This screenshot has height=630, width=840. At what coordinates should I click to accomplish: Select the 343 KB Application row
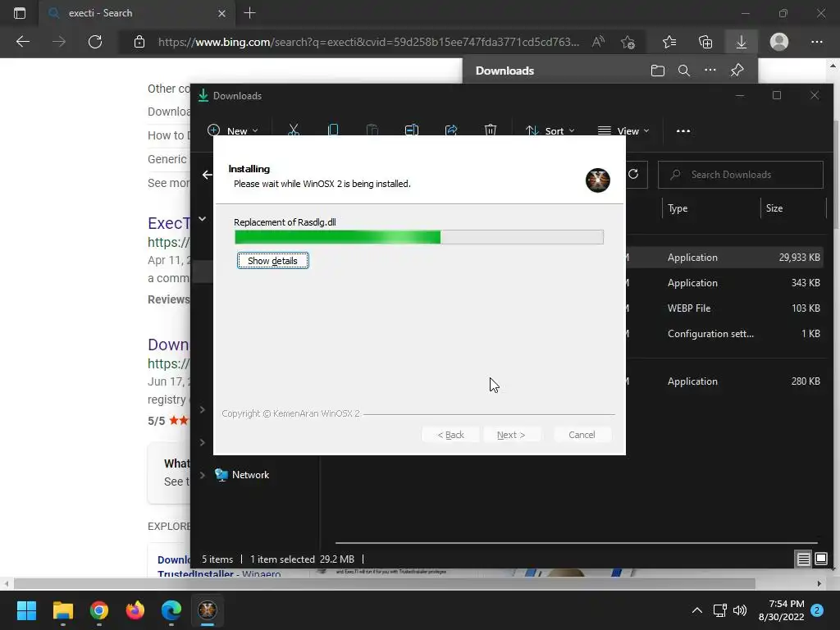tap(726, 283)
